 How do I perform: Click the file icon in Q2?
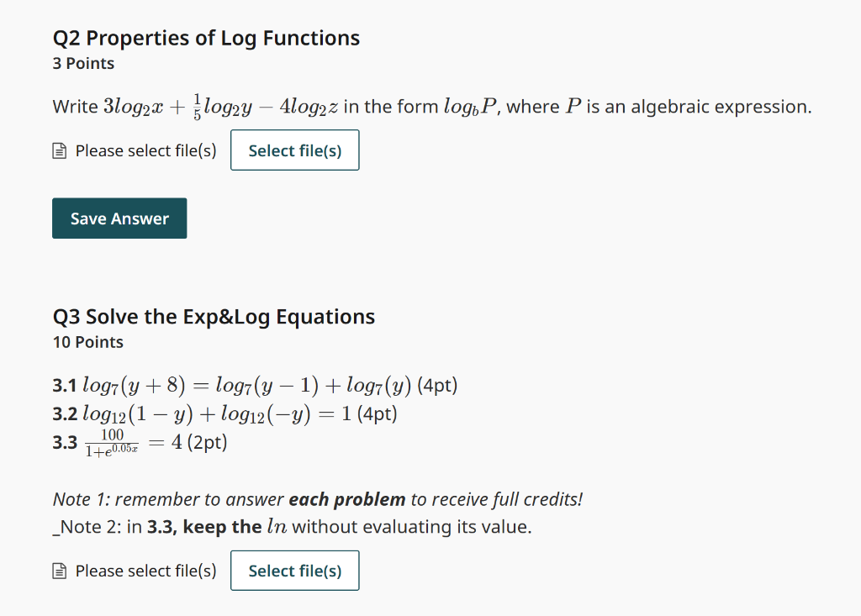pos(60,150)
